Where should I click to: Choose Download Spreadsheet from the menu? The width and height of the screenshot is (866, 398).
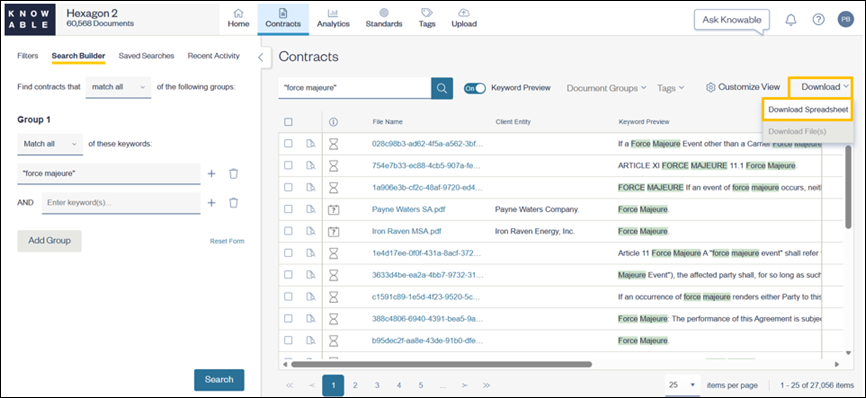pos(808,110)
